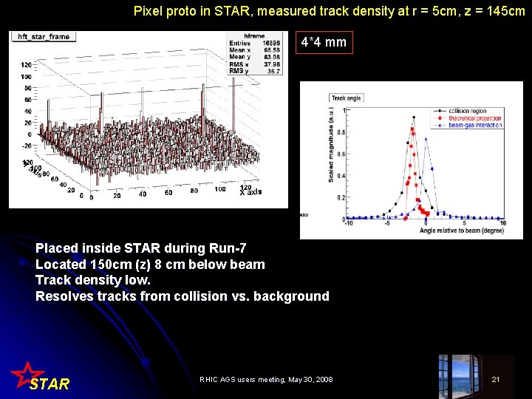Viewport: 532px width, 399px height.
Task: Click the hframe statistics box
Action: tap(254, 54)
